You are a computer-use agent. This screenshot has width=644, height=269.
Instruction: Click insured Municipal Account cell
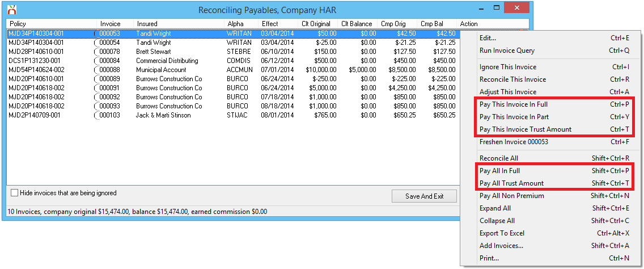point(161,70)
